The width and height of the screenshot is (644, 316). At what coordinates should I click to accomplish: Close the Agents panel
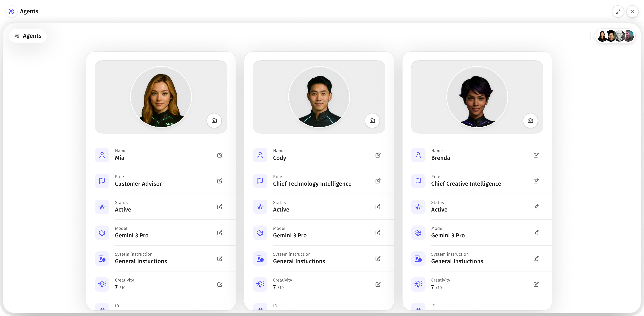click(x=632, y=11)
